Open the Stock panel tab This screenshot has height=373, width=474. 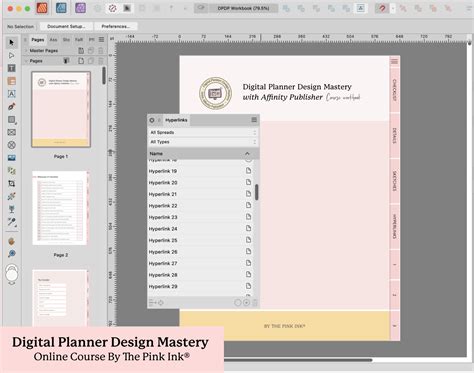[66, 40]
